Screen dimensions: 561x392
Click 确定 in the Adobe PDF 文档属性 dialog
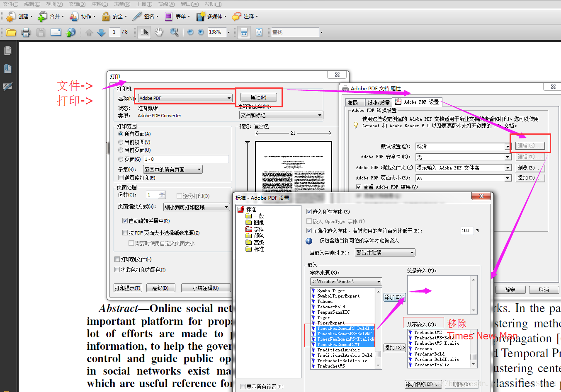click(510, 290)
